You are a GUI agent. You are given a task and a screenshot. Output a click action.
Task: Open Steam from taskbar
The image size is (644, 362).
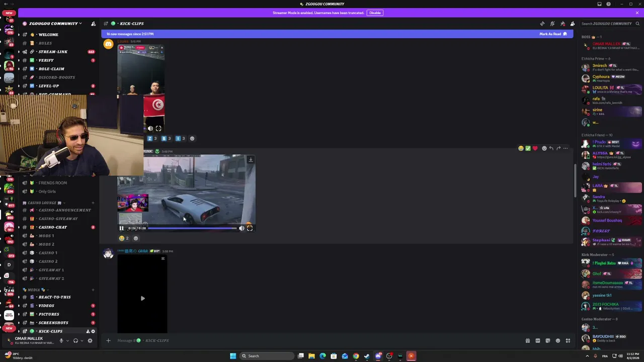pyautogui.click(x=367, y=356)
